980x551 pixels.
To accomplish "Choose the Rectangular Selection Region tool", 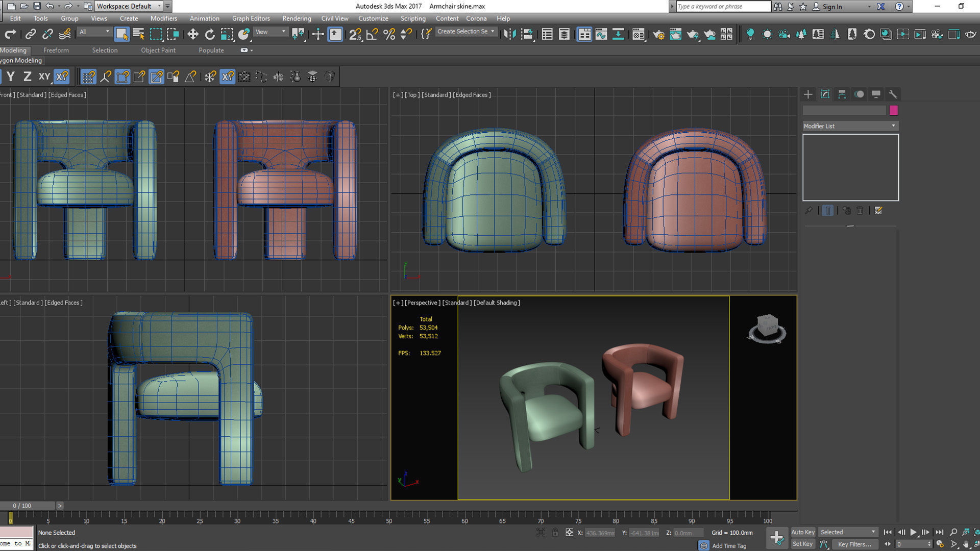I will coord(156,34).
